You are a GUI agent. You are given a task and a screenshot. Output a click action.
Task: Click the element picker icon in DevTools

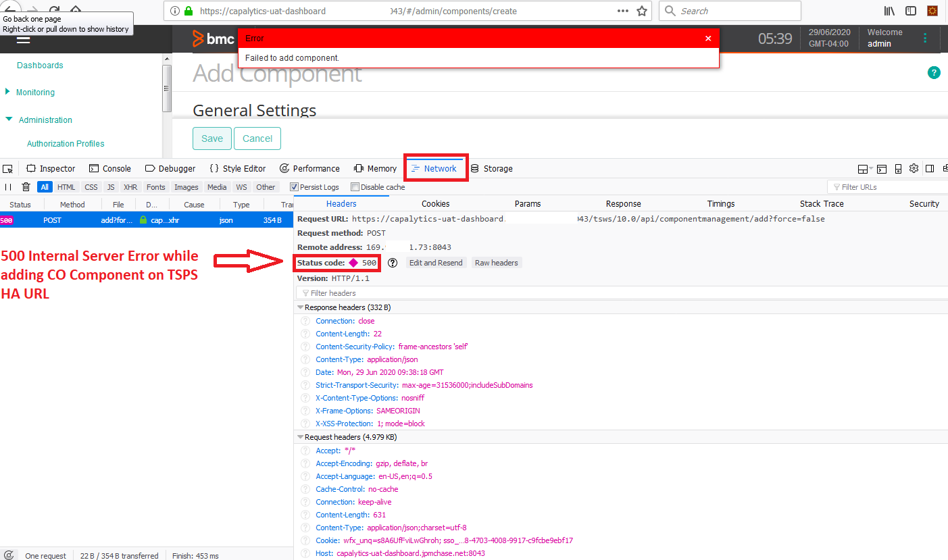click(7, 169)
